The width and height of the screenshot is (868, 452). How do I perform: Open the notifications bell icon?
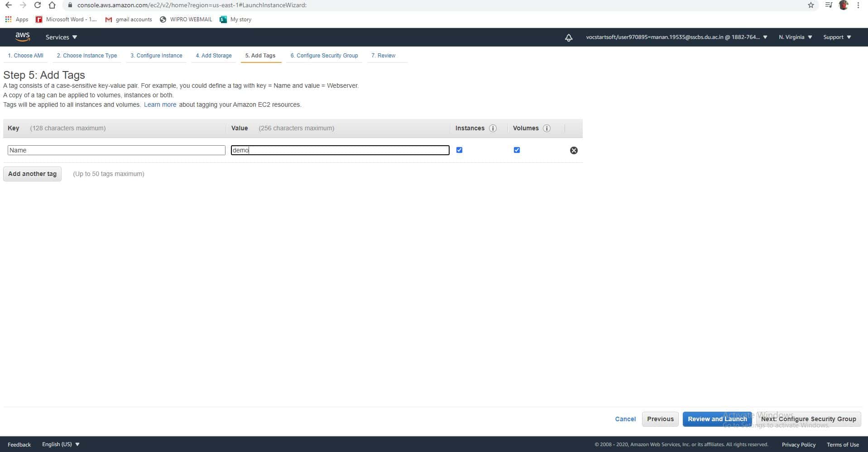(569, 38)
